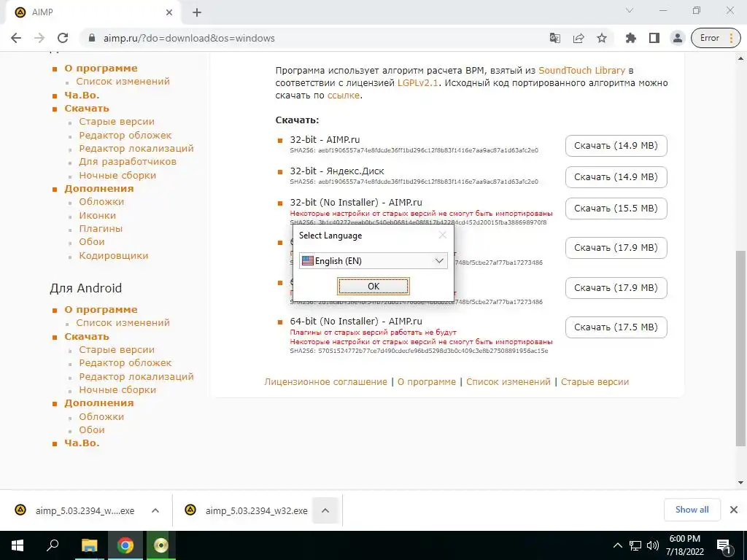The image size is (747, 560).
Task: Download 64-bit No Installer (17.5 MB)
Action: [x=616, y=327]
